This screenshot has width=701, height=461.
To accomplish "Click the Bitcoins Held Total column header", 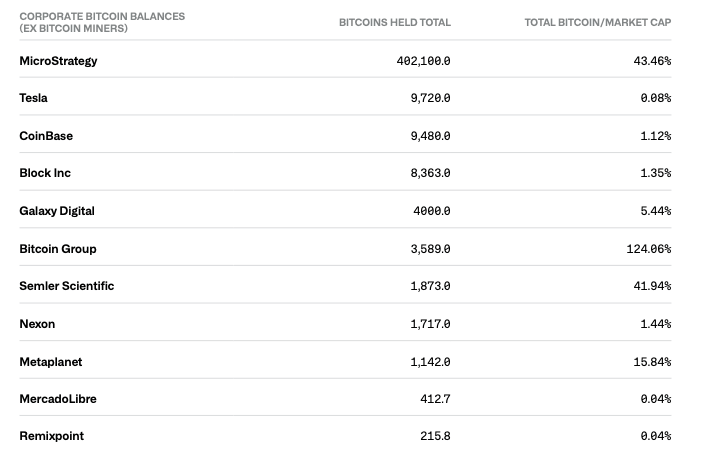I will (395, 22).
